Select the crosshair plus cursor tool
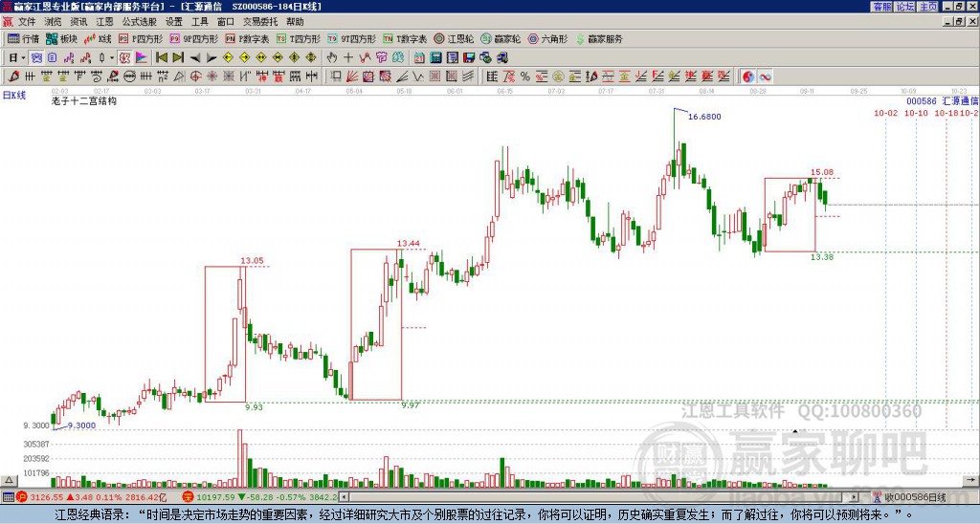Viewport: 980px width, 524px height. coord(348,58)
